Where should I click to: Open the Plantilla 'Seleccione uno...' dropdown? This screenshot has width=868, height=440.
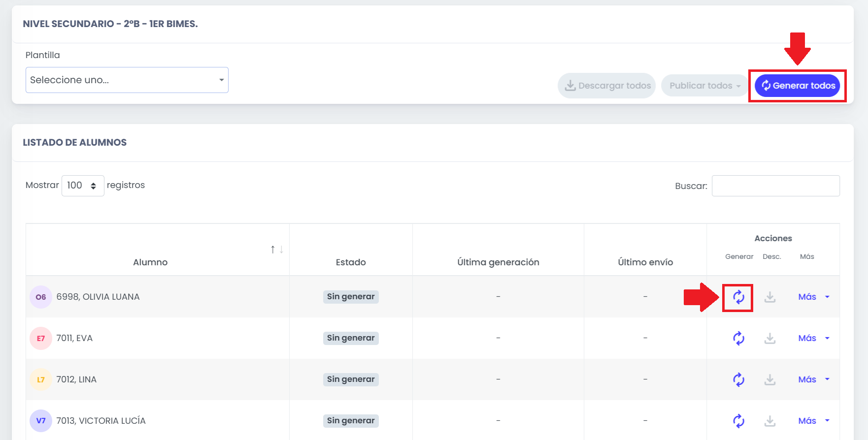127,80
